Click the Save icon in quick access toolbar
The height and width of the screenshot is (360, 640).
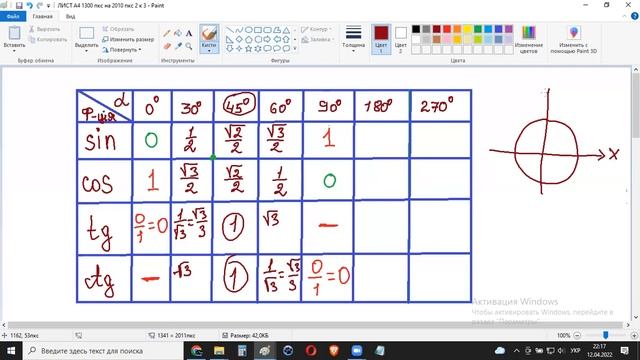click(x=19, y=6)
